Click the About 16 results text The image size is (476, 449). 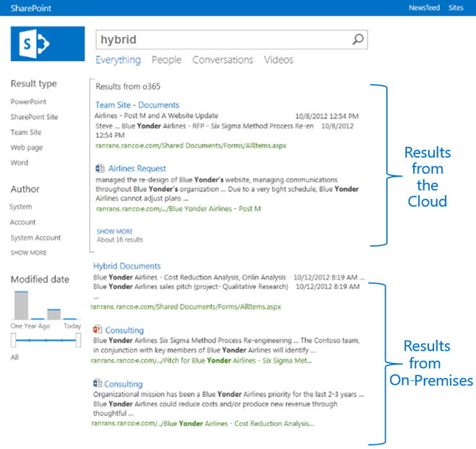120,239
